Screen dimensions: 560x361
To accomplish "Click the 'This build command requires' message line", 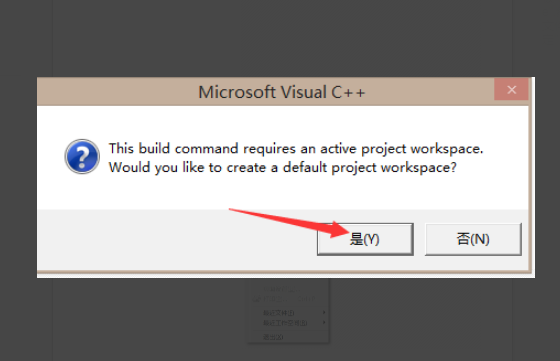I will click(296, 149).
